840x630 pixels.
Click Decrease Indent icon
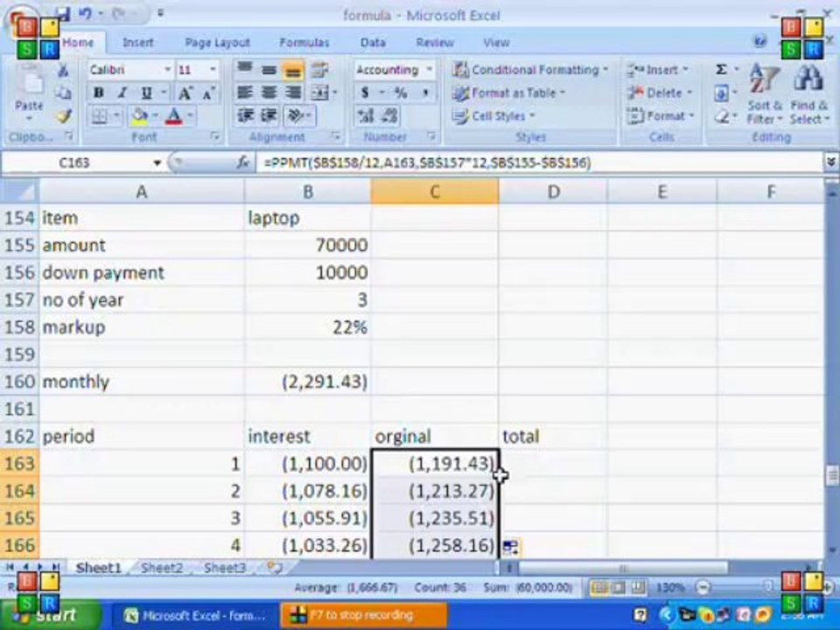pos(245,115)
